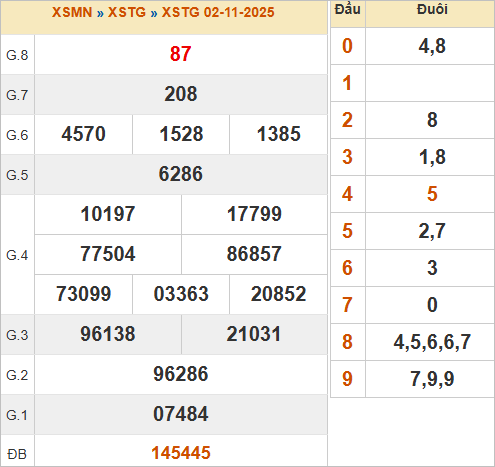This screenshot has width=495, height=467.
Task: Click the G.8 row label
Action: (17, 55)
